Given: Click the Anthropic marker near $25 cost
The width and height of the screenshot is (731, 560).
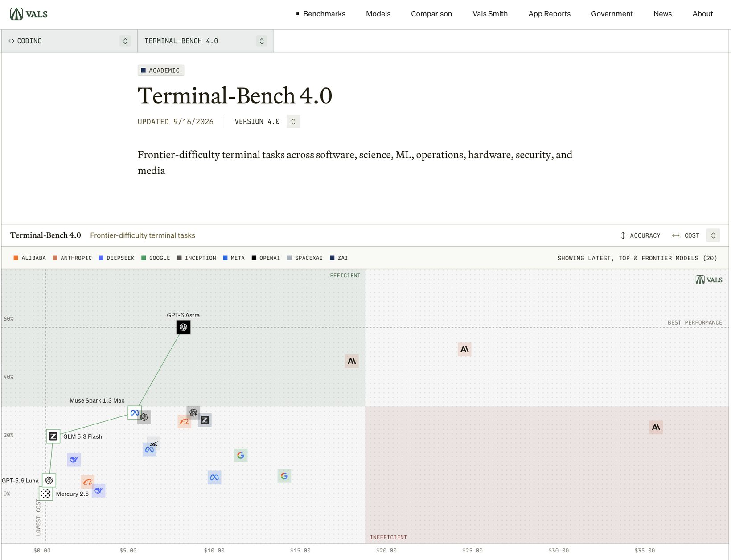Looking at the screenshot, I should point(464,350).
